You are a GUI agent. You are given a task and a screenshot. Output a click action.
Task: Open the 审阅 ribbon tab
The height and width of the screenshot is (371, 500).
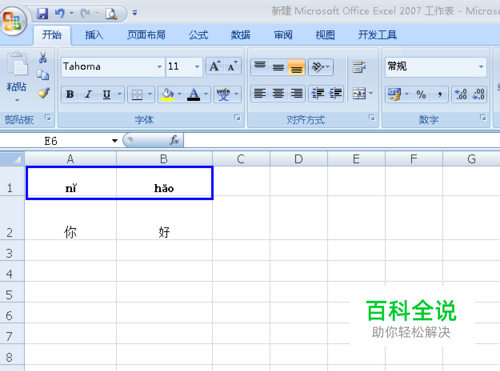[283, 35]
